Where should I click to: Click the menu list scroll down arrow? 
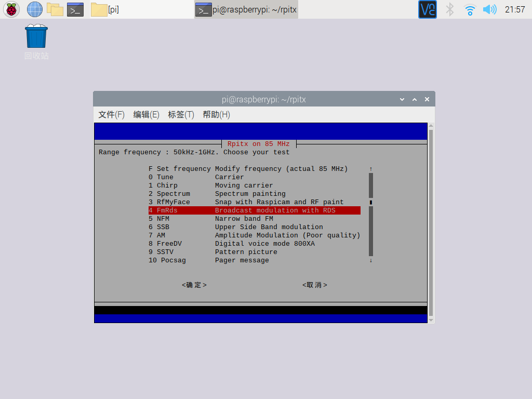coord(371,261)
